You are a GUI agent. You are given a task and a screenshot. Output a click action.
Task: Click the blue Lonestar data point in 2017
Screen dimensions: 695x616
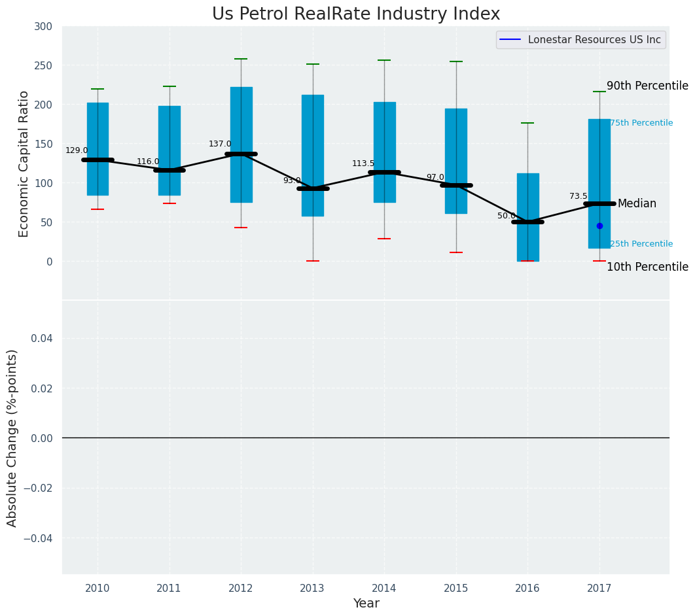point(599,226)
